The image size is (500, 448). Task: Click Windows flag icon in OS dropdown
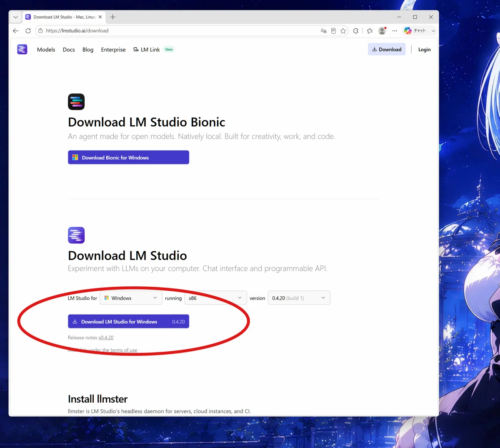click(107, 298)
